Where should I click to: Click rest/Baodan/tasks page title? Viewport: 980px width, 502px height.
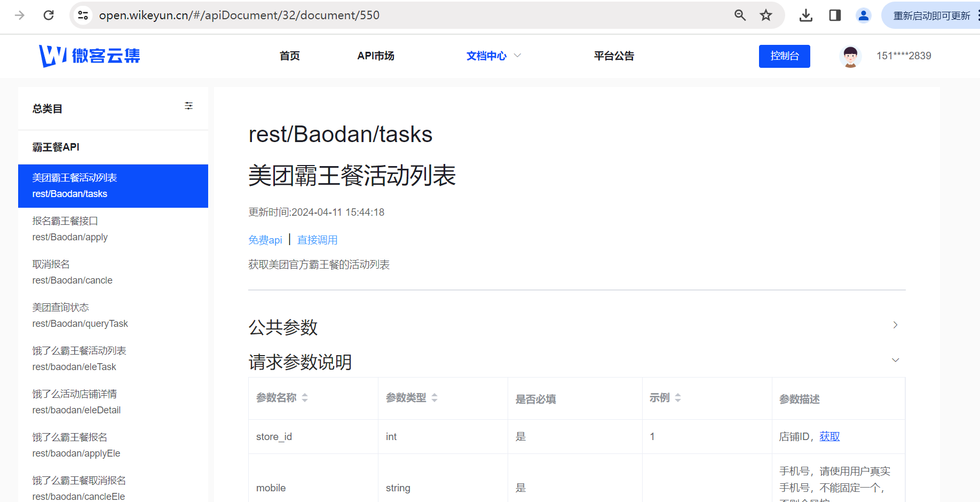[x=341, y=134]
